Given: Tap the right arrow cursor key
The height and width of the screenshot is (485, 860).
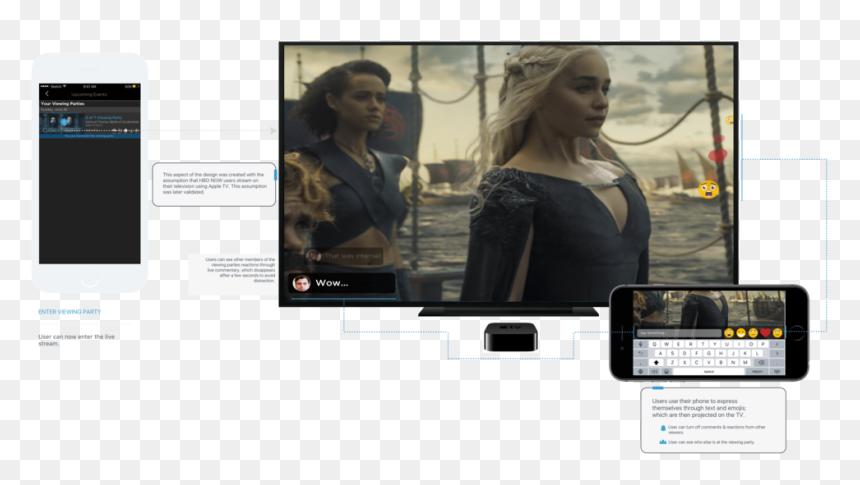Looking at the screenshot, I should [777, 353].
